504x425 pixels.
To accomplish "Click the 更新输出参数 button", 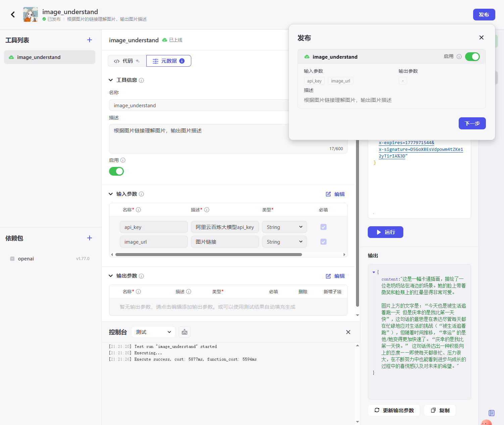I will pyautogui.click(x=394, y=410).
